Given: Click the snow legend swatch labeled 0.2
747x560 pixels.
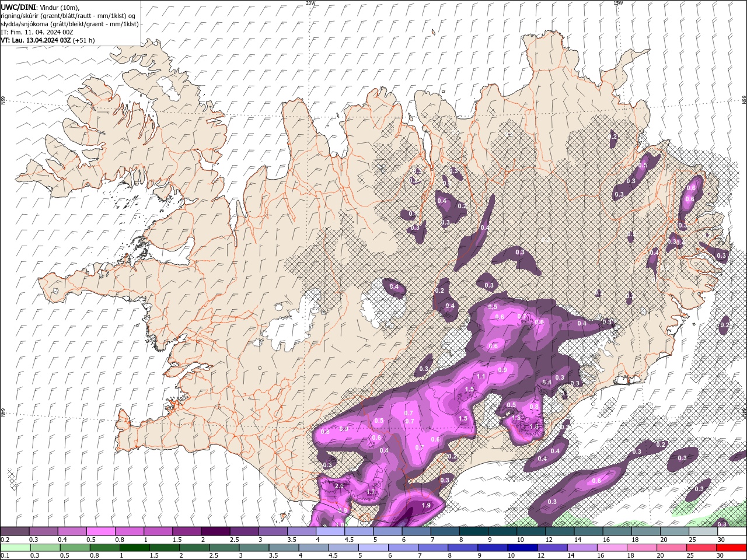Looking at the screenshot, I should [x=15, y=531].
